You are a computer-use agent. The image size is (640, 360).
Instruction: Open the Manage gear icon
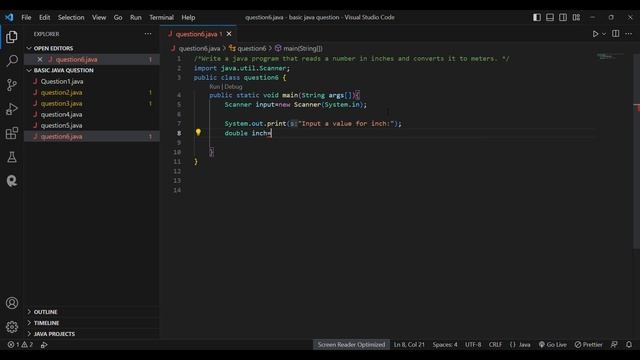point(12,327)
